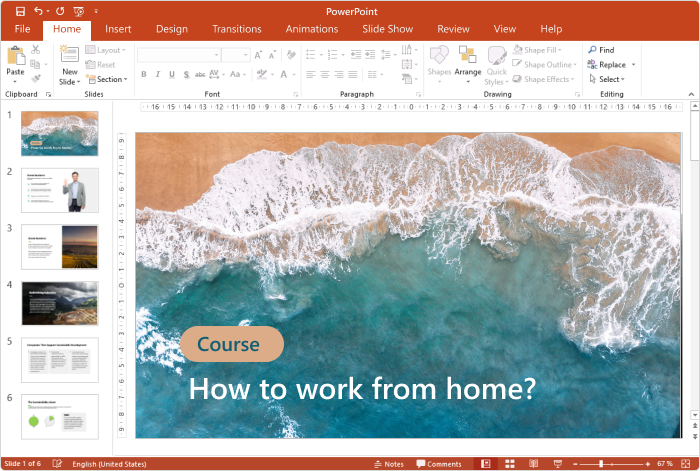
Task: Select slide 2 thumbnail with the man
Action: (60, 190)
